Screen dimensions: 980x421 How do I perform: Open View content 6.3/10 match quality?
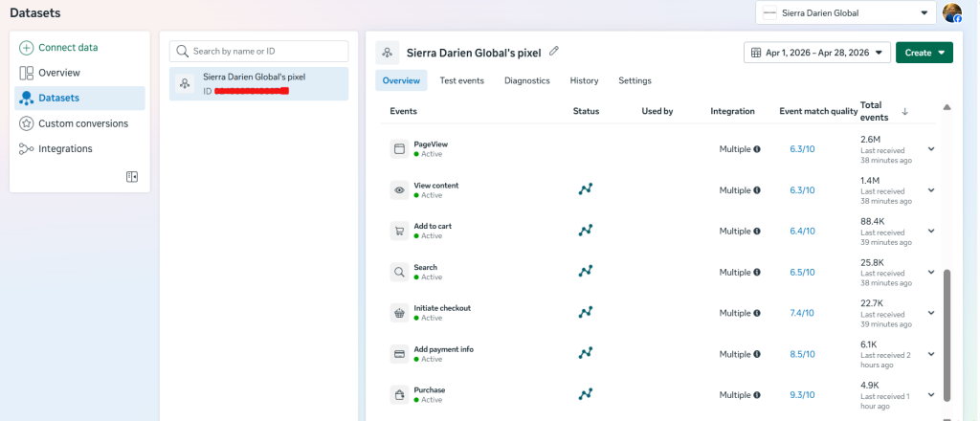(802, 190)
